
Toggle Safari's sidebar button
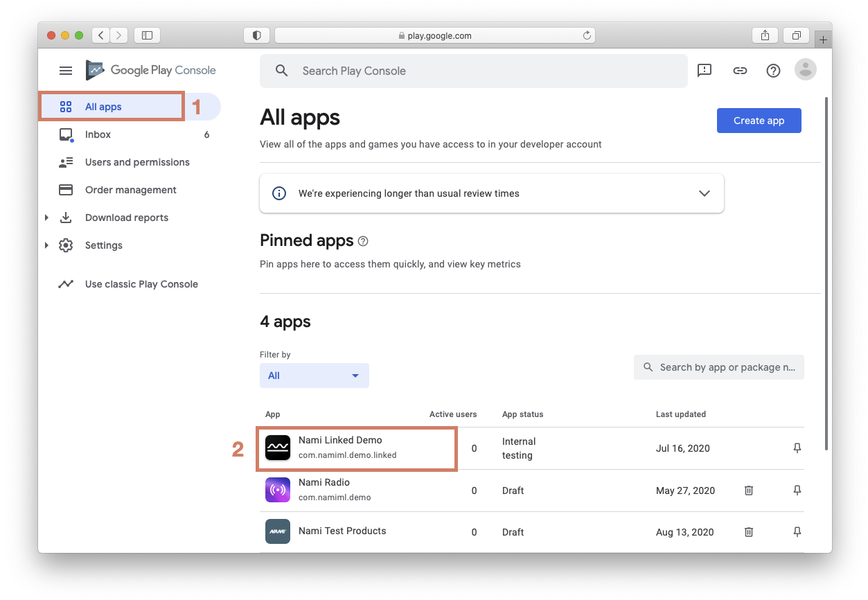pos(147,35)
